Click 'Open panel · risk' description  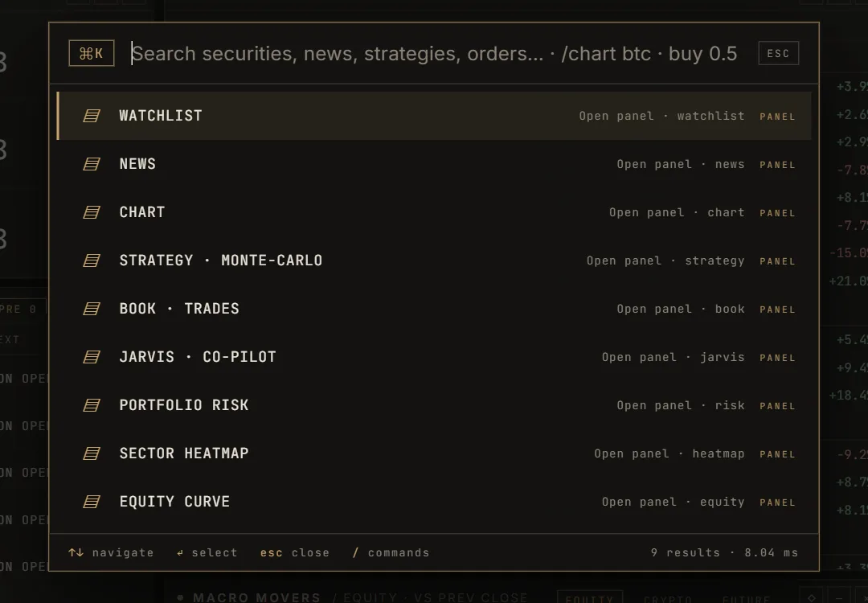tap(681, 405)
